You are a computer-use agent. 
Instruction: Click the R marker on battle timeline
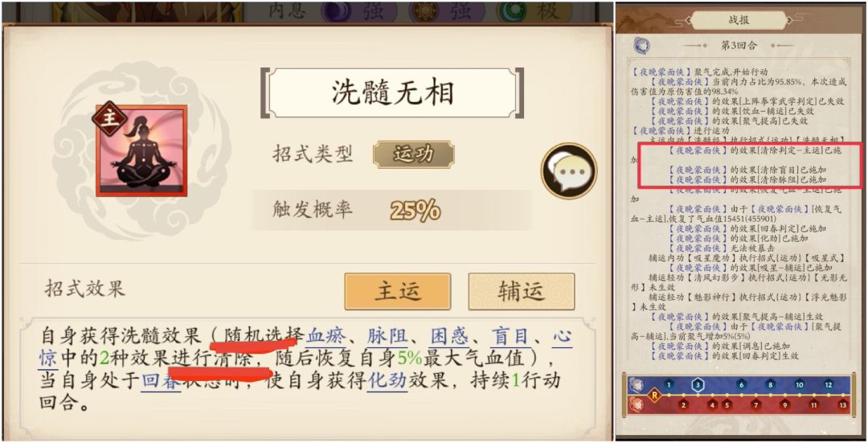click(655, 396)
